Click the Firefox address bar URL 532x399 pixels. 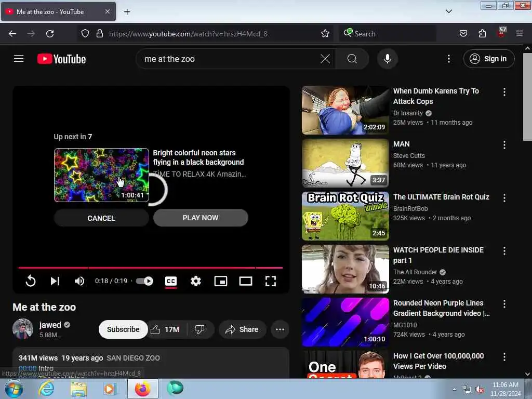click(x=188, y=34)
